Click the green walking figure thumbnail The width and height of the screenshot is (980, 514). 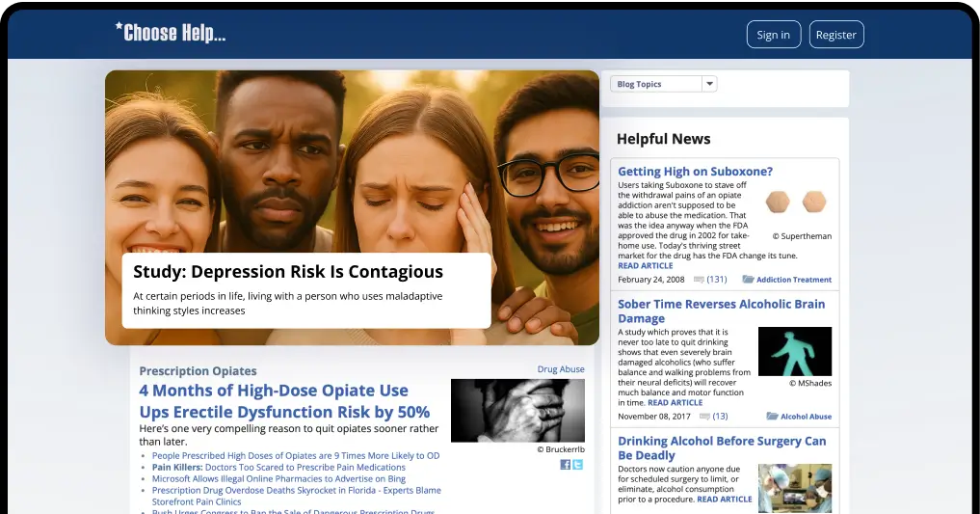coord(794,351)
